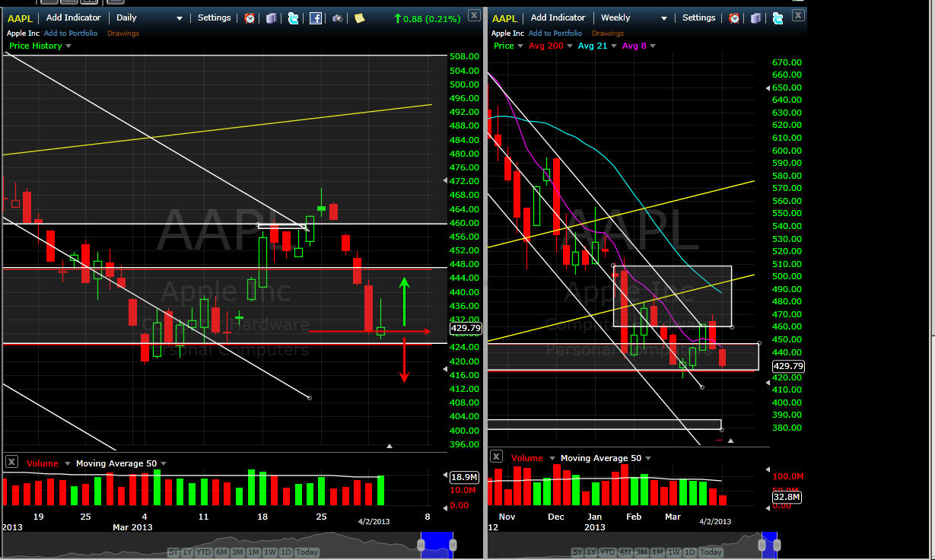Click the AAPL symbol in Daily chart
This screenshot has width=935, height=560.
(21, 18)
